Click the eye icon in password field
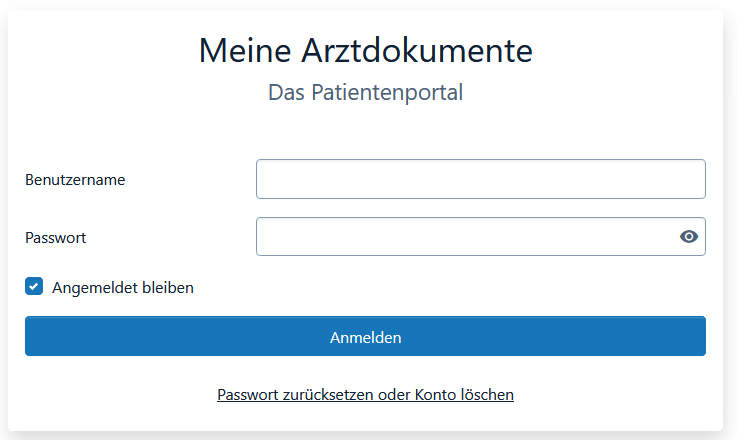The width and height of the screenshot is (737, 440). coord(688,237)
